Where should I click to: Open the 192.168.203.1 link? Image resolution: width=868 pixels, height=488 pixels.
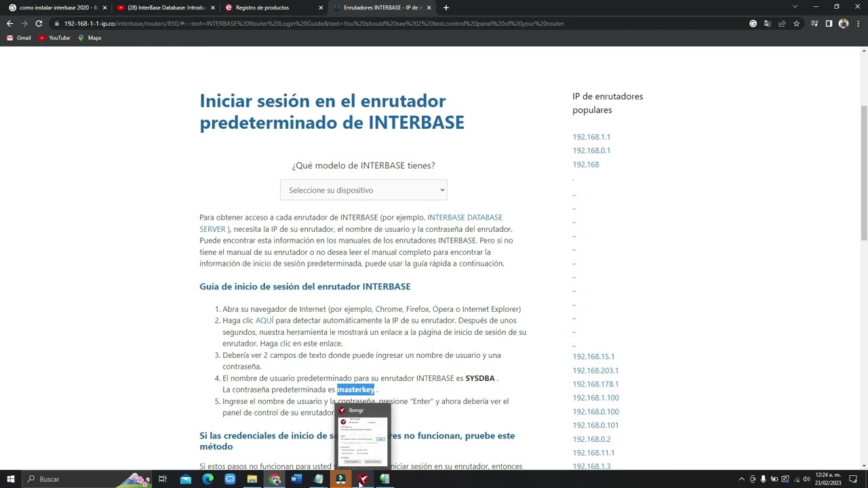click(x=595, y=371)
